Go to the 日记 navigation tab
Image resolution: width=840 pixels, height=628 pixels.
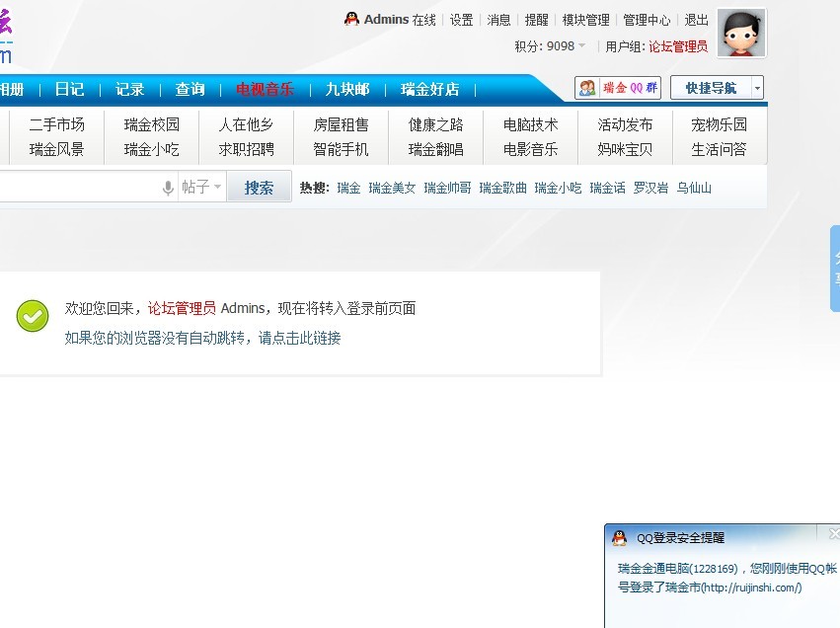click(69, 89)
